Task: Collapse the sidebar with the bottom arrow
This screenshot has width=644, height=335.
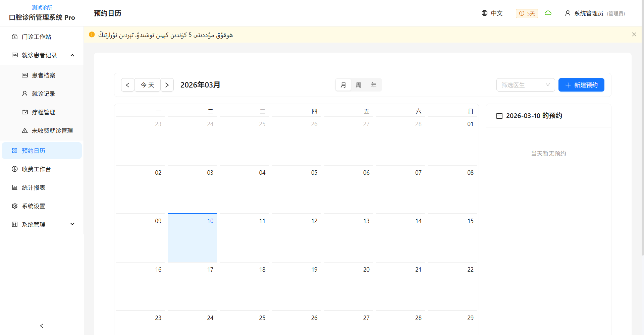Action: (42, 326)
